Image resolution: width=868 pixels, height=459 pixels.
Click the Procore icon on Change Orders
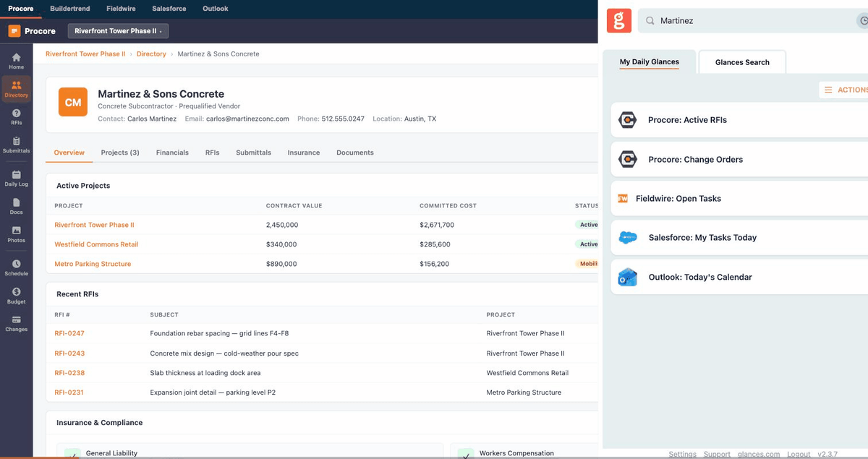click(x=627, y=159)
